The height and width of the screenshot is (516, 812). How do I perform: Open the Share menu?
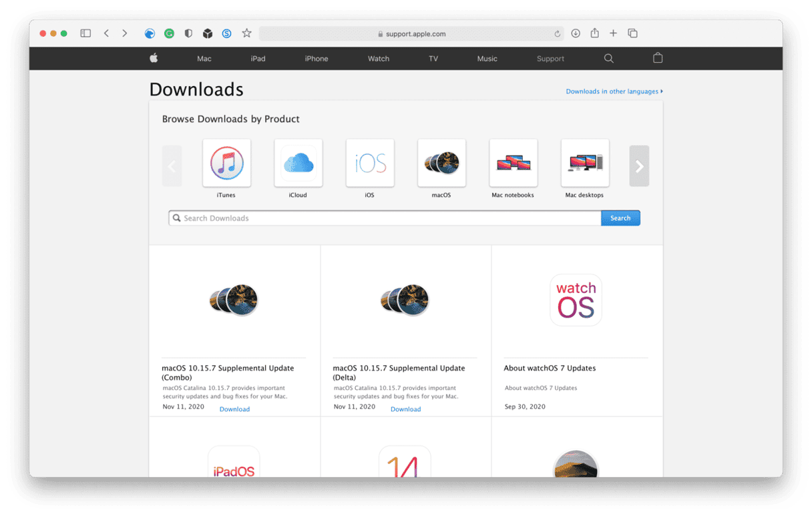point(594,33)
